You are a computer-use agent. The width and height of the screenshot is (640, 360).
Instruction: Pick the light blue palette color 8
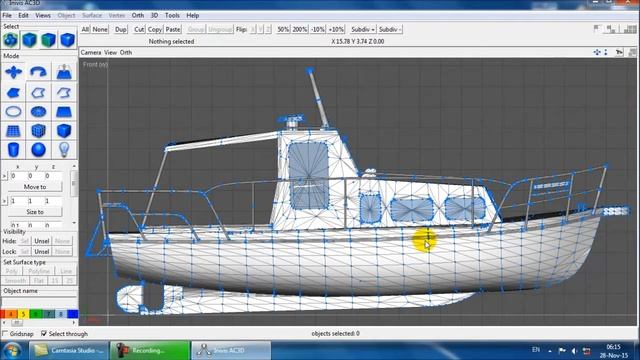click(61, 314)
